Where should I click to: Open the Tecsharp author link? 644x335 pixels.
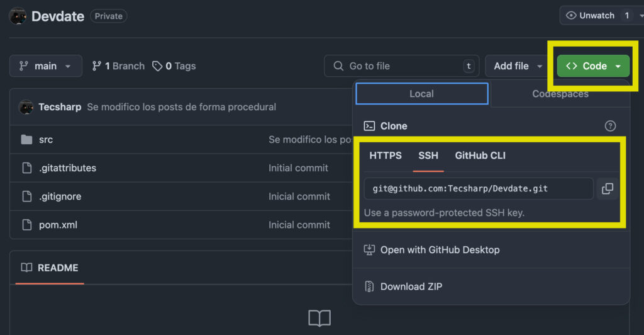pos(60,107)
